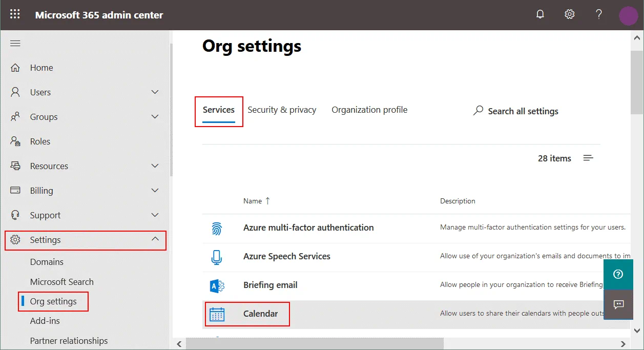The height and width of the screenshot is (350, 644).
Task: Click the notifications bell icon
Action: [540, 14]
